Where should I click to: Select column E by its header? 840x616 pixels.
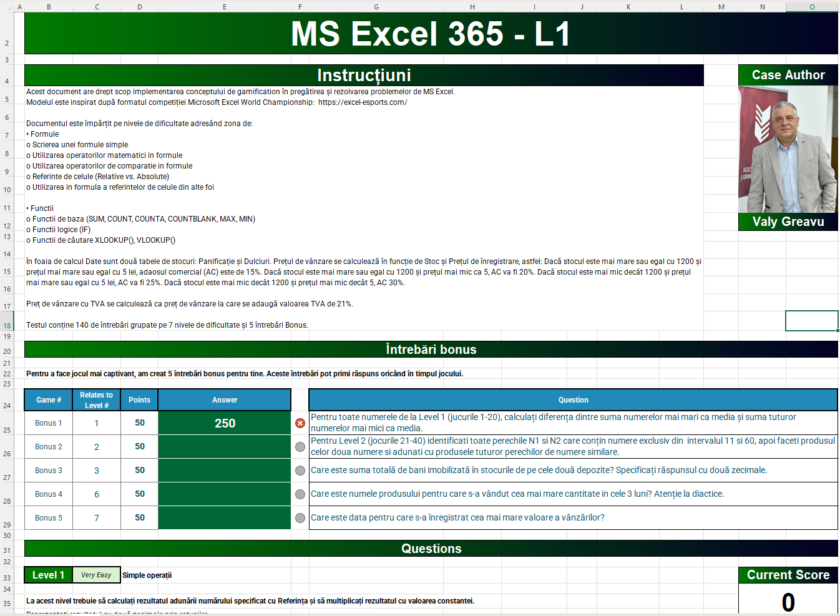pyautogui.click(x=225, y=7)
